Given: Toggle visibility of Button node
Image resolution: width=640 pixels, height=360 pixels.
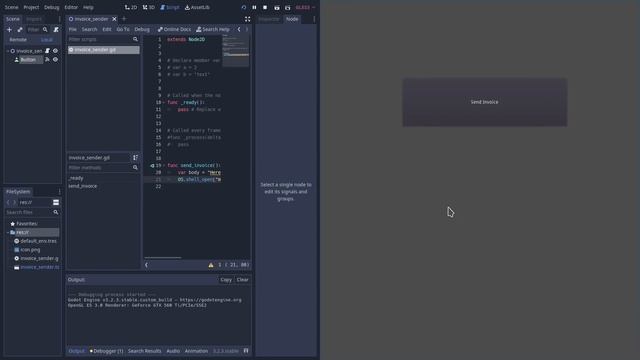Looking at the screenshot, I should click(56, 60).
